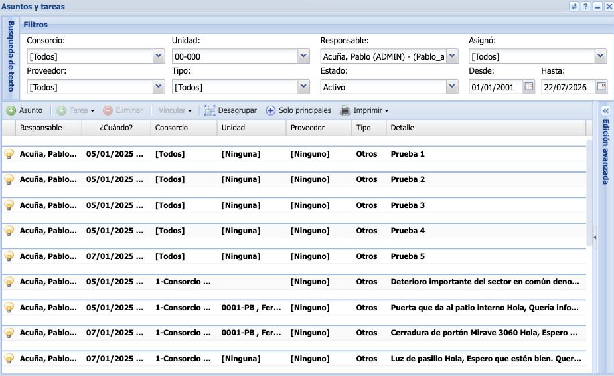The image size is (614, 376).
Task: Click the Desagrupar toolbar button
Action: coord(230,110)
